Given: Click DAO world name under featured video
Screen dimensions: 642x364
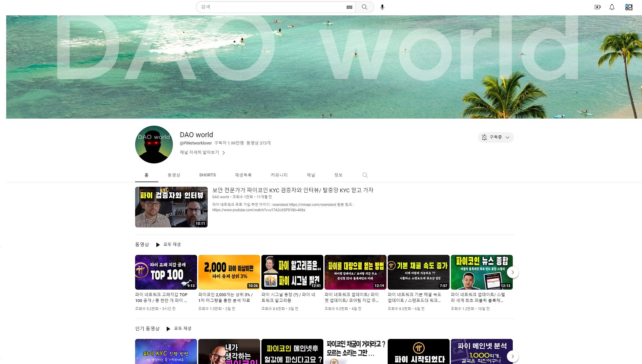Looking at the screenshot, I should (x=220, y=197).
